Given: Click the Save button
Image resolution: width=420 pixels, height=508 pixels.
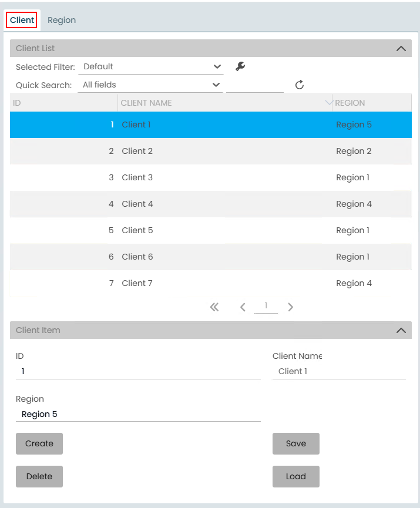Looking at the screenshot, I should click(x=296, y=443).
